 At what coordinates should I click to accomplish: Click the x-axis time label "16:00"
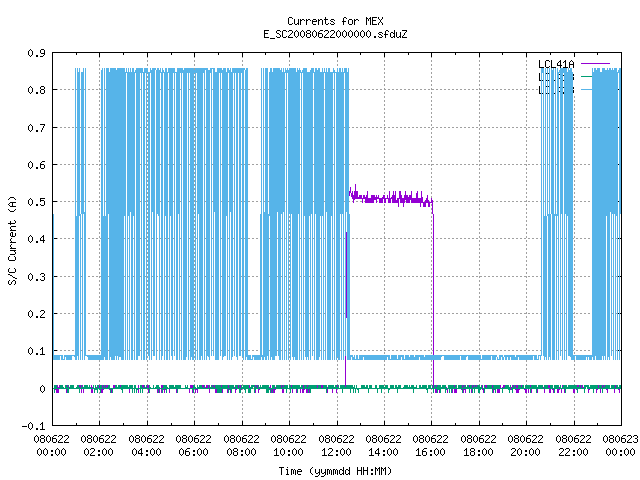430,452
